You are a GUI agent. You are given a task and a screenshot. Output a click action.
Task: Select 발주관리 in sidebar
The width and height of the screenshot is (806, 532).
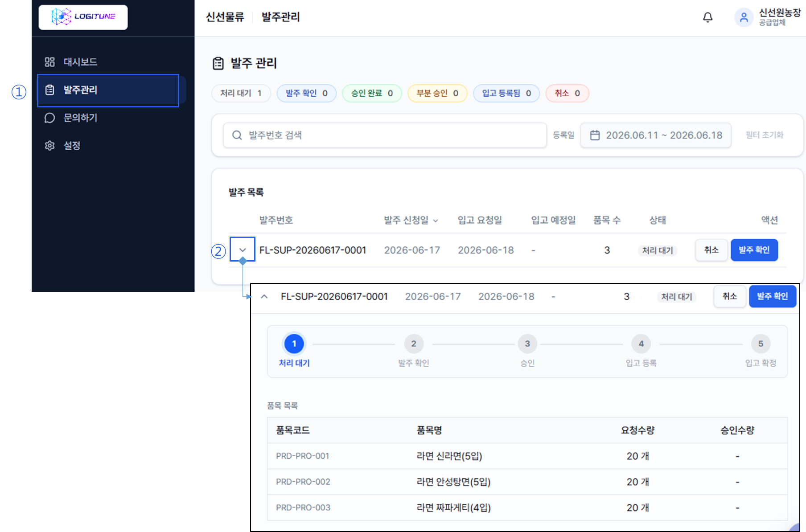point(111,90)
